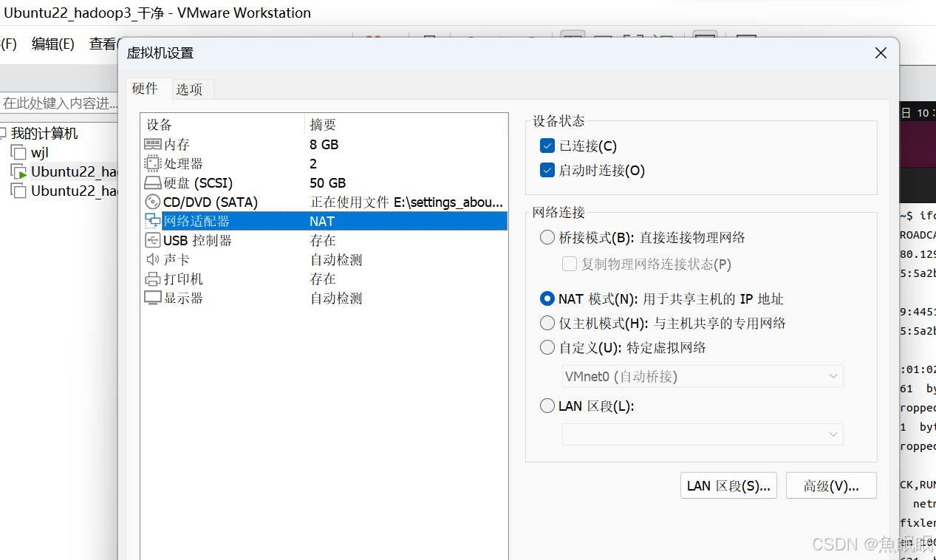The image size is (936, 560).
Task: Toggle the 已连接(C) checkbox
Action: click(547, 146)
